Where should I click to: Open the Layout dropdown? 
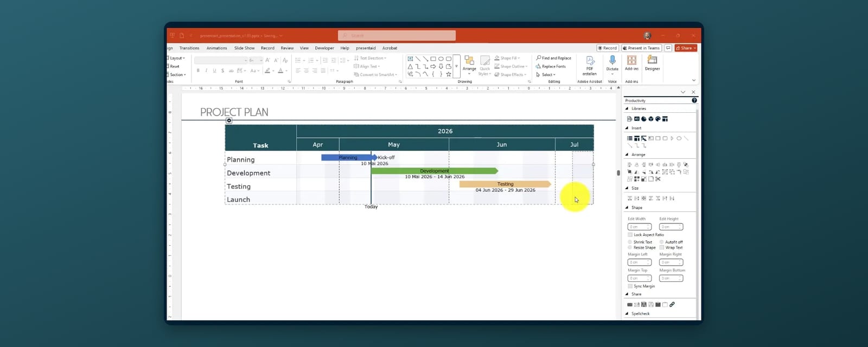click(x=176, y=58)
